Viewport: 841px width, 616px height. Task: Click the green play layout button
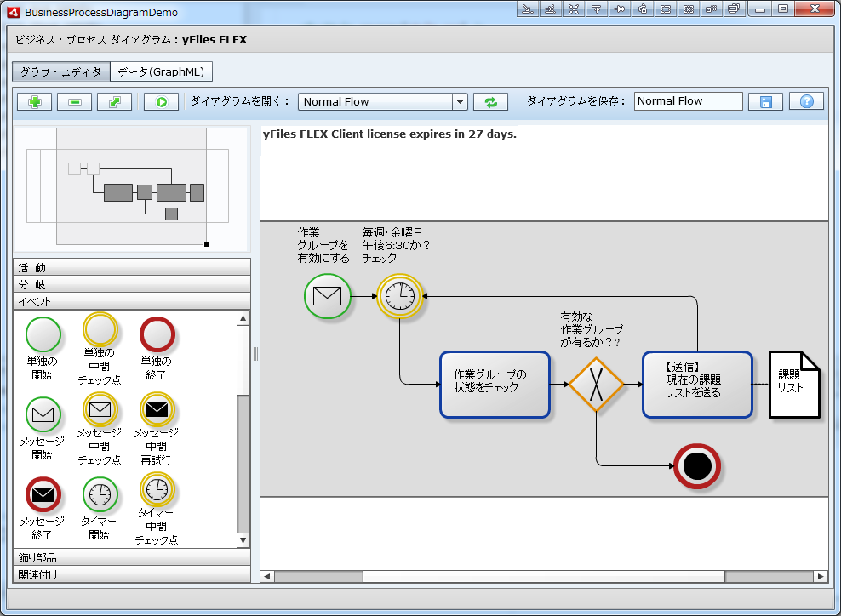coord(162,102)
